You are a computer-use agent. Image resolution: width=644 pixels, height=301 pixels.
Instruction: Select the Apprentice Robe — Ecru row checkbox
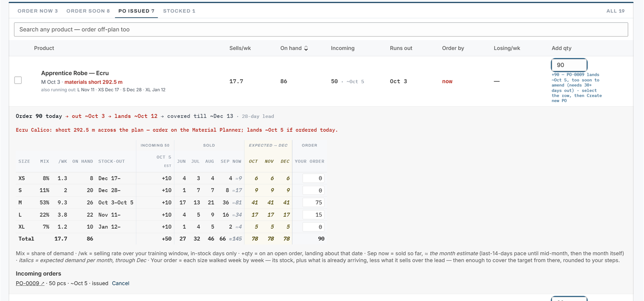18,80
